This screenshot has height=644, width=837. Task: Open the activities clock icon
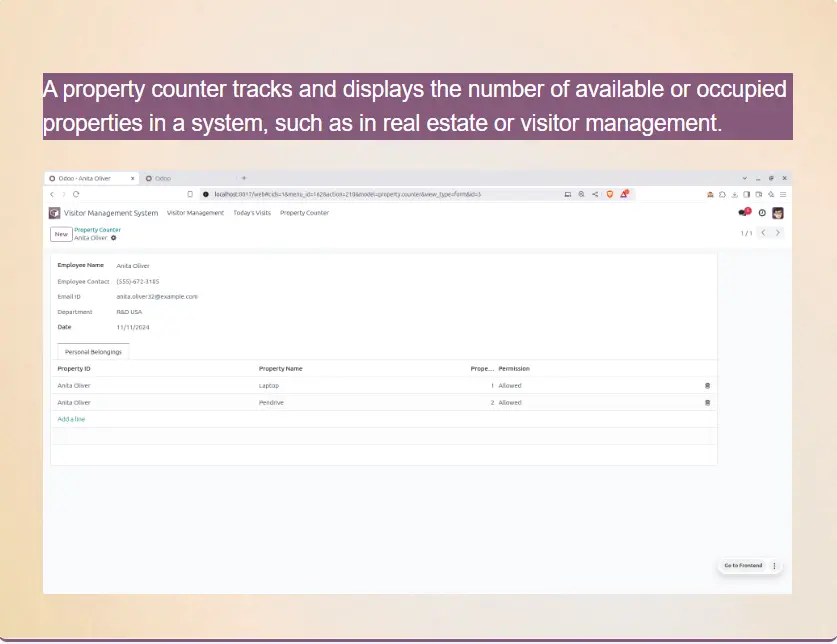click(762, 213)
